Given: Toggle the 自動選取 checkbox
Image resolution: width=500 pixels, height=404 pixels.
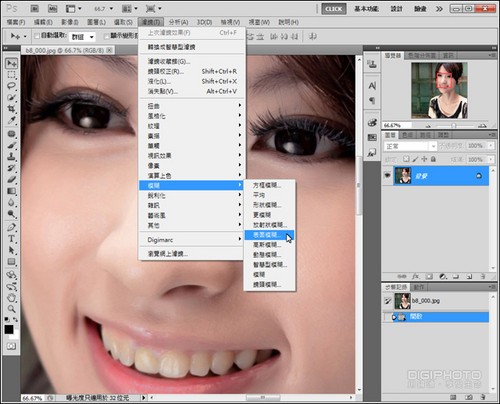Looking at the screenshot, I should click(x=37, y=36).
